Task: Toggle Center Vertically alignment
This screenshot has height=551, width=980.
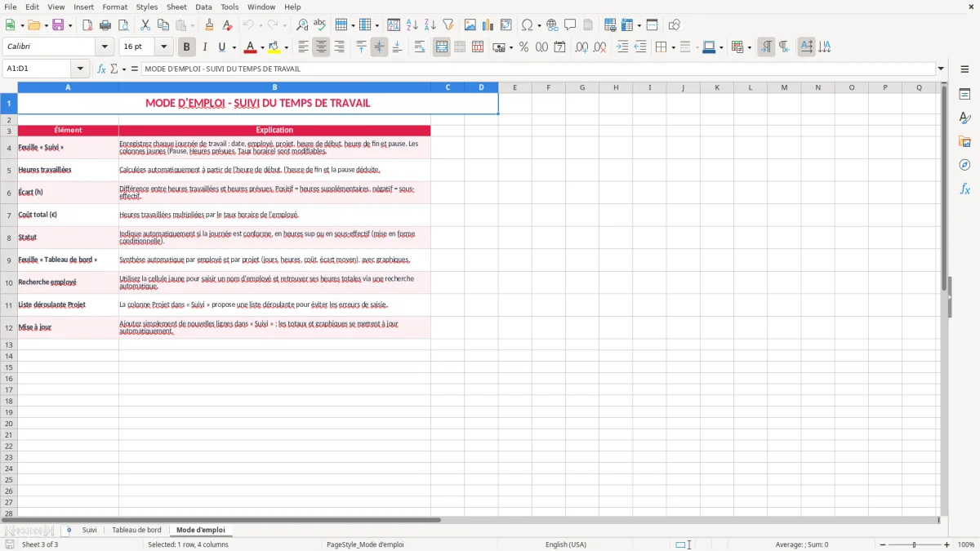Action: [379, 47]
